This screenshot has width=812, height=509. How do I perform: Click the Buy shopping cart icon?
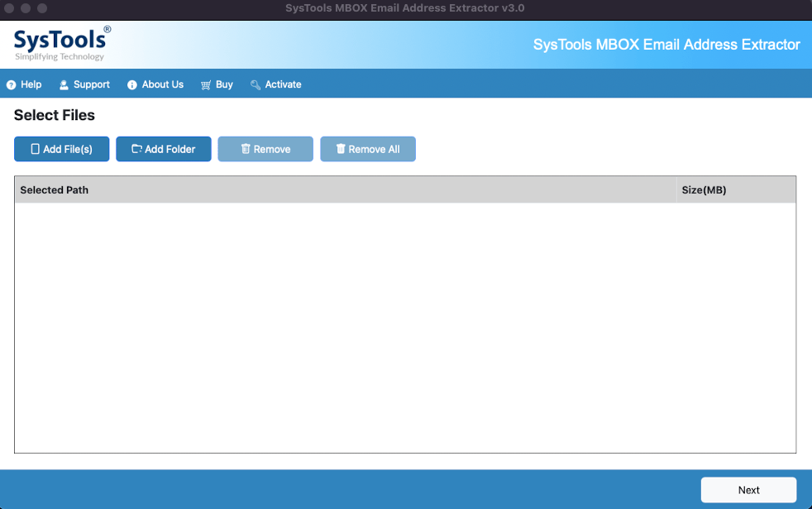coord(206,85)
